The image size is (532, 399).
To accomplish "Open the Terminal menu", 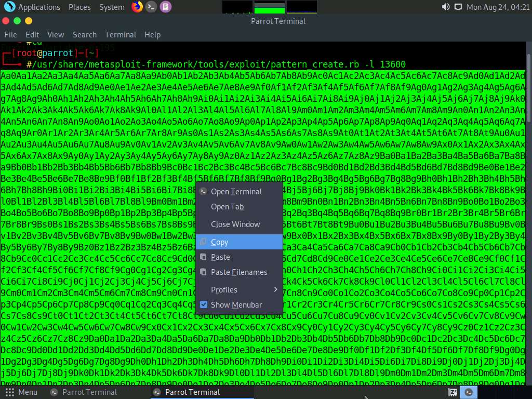I will [x=121, y=35].
